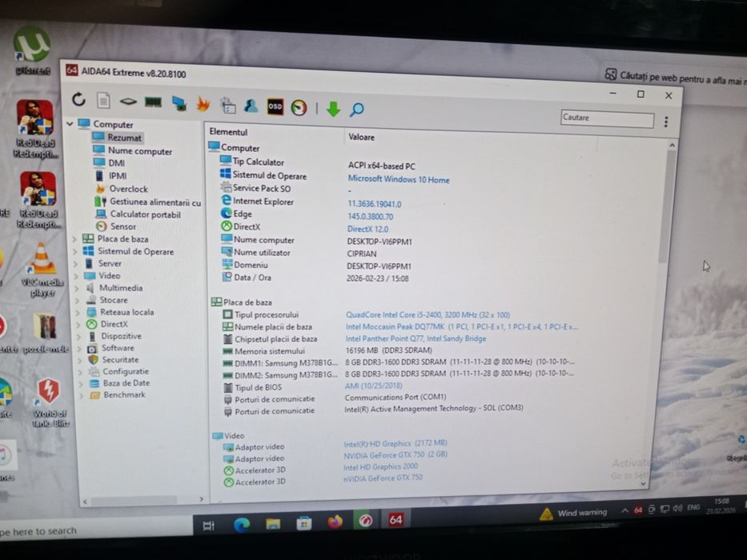
Task: Click the green memory module toolbar icon
Action: pyautogui.click(x=153, y=102)
